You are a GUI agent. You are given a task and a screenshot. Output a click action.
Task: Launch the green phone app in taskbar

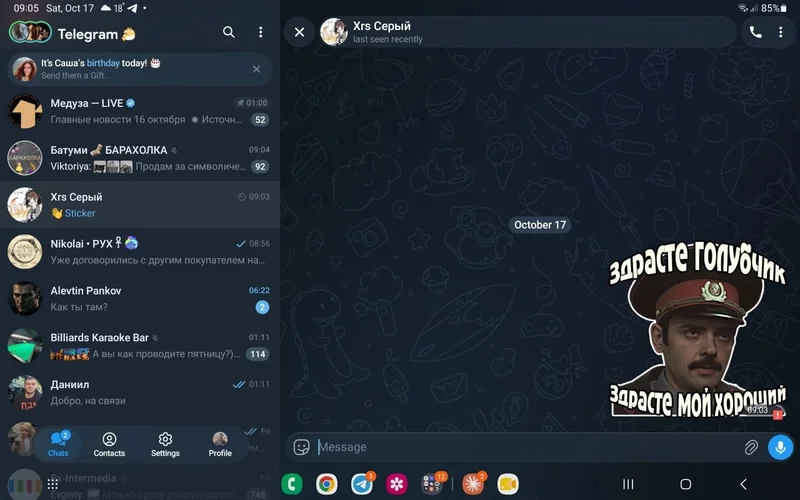(292, 484)
